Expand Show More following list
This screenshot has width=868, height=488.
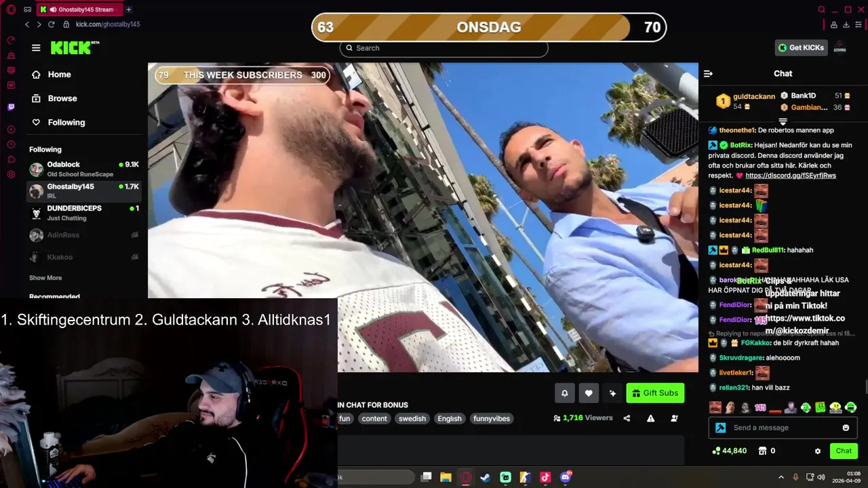[45, 278]
